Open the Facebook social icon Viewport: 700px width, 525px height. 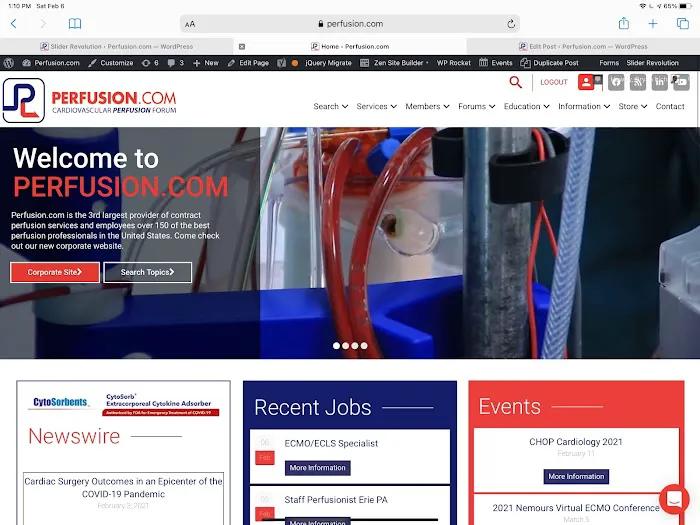pyautogui.click(x=616, y=82)
